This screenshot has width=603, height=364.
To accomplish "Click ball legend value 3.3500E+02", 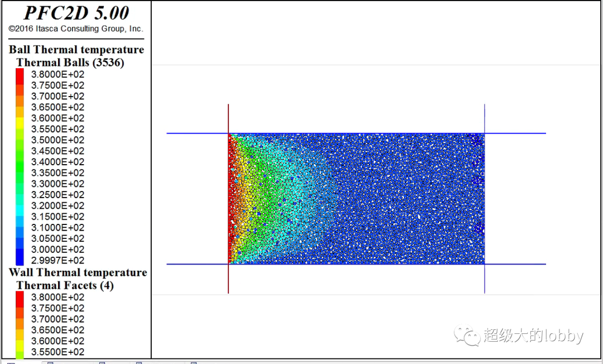I will click(58, 173).
